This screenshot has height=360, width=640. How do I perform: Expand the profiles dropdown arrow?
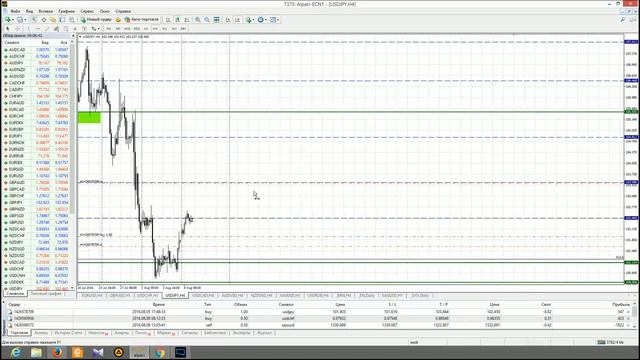[x=25, y=20]
